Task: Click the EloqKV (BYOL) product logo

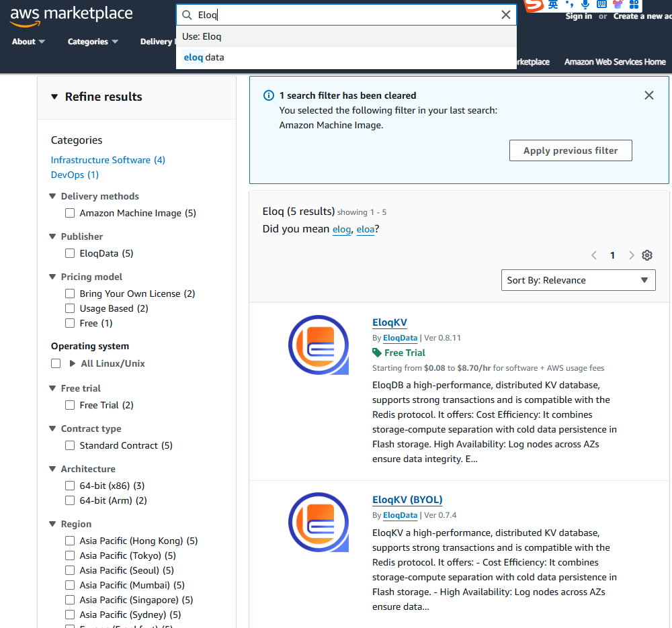Action: point(319,522)
